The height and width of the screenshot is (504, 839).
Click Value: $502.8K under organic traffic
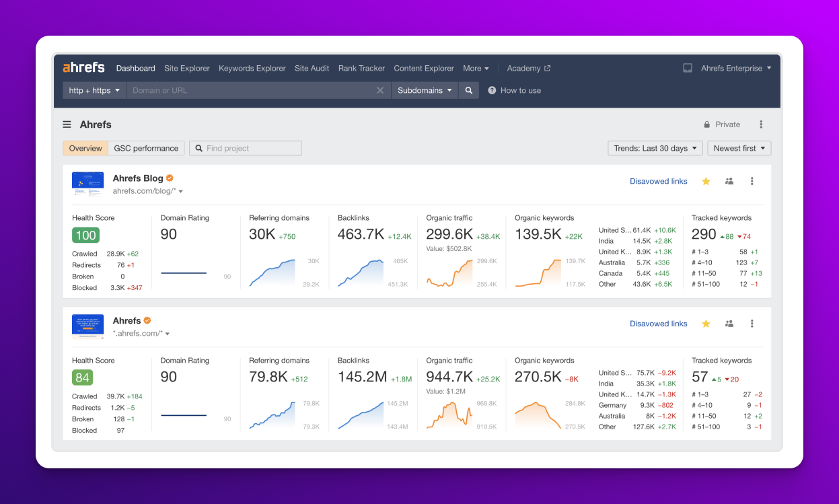(x=450, y=248)
